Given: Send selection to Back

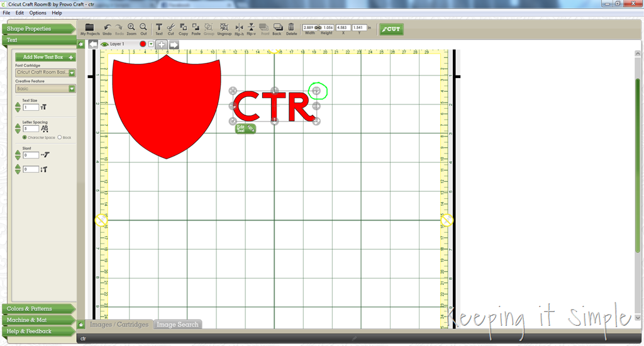Looking at the screenshot, I should pos(277,28).
